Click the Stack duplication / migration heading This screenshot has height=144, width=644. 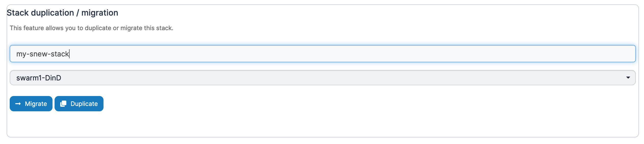click(62, 13)
